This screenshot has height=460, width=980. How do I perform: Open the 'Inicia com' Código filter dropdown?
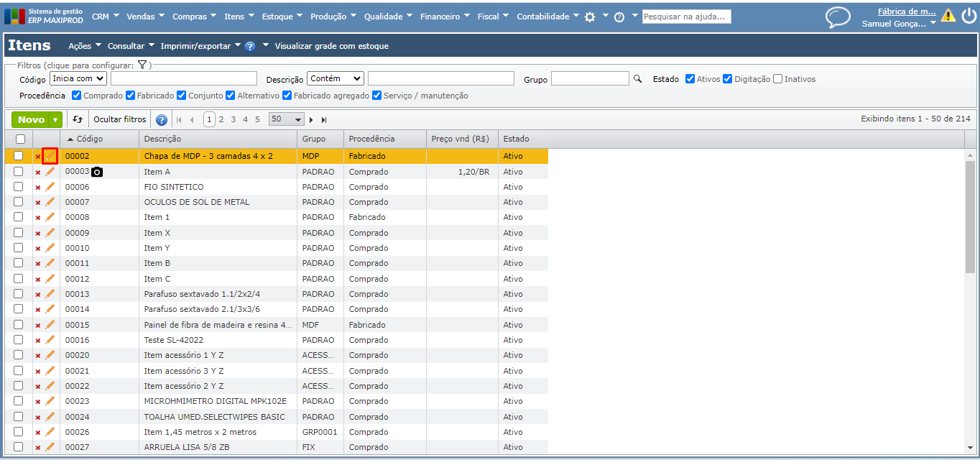78,78
